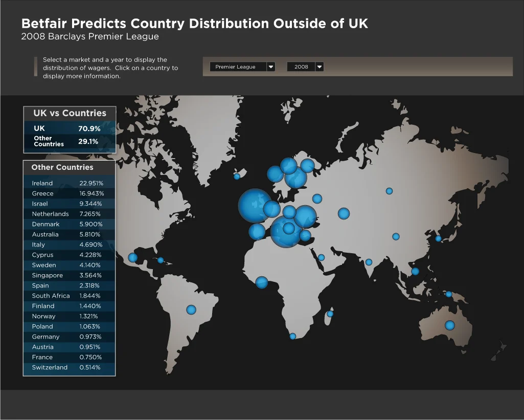Click the Korea bubble on the map
The height and width of the screenshot is (420, 524).
pos(439,238)
